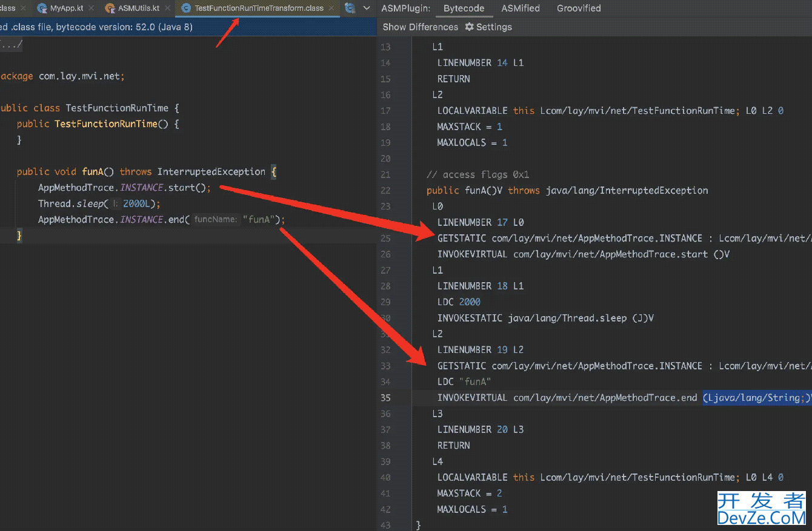The width and height of the screenshot is (812, 531).
Task: Expand the folded comment block at the top
Action: pos(11,44)
